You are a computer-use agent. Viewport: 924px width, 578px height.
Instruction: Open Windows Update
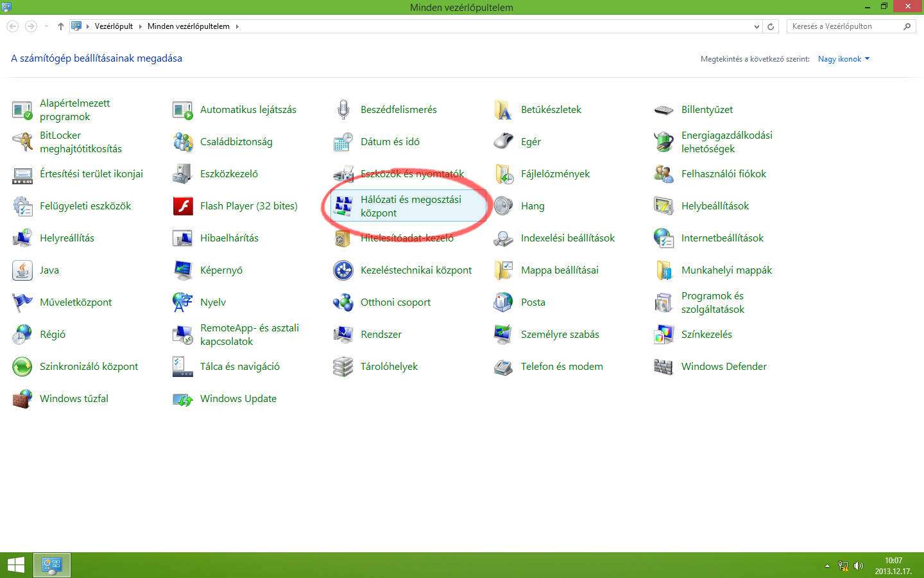(238, 398)
